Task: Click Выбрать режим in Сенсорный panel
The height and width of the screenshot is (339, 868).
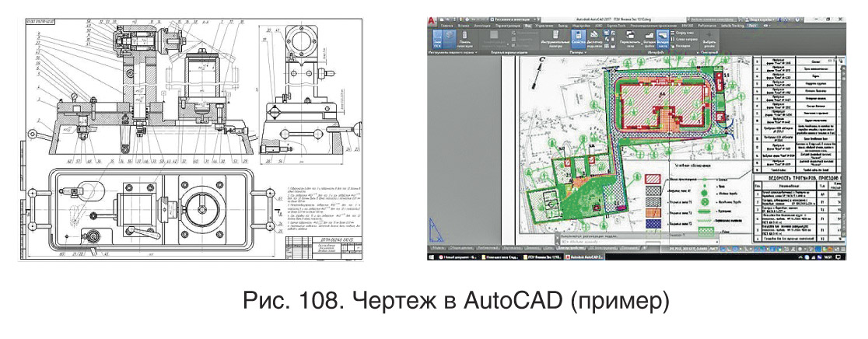Action: tap(709, 40)
